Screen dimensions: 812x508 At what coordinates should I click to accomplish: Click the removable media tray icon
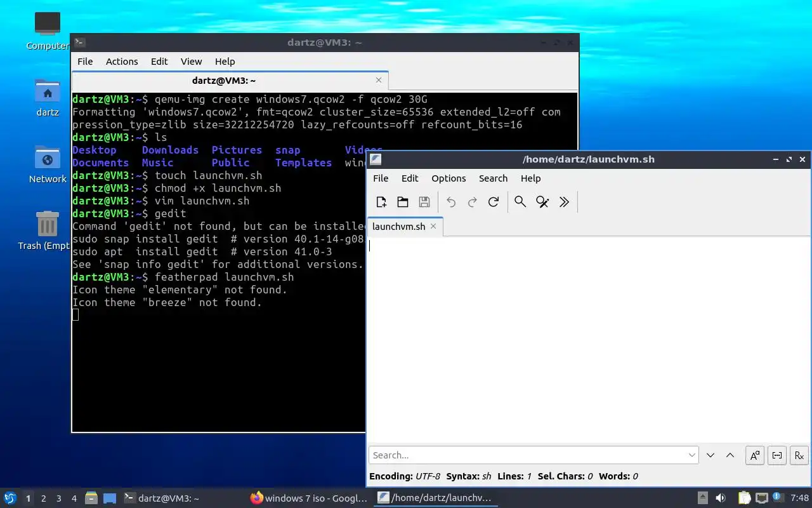coord(703,498)
